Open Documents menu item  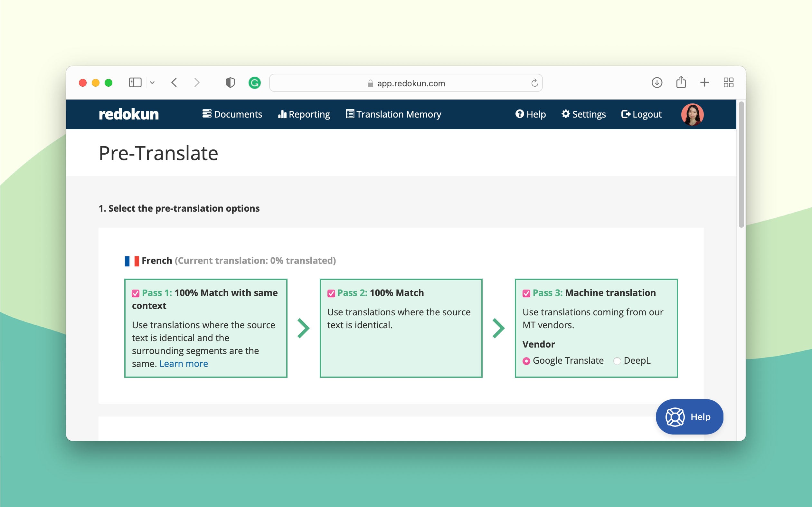(x=232, y=114)
